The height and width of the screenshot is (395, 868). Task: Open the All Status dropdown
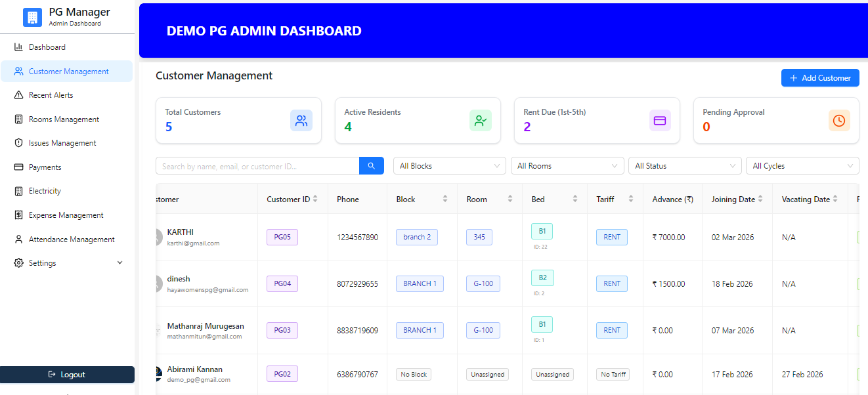pos(685,165)
